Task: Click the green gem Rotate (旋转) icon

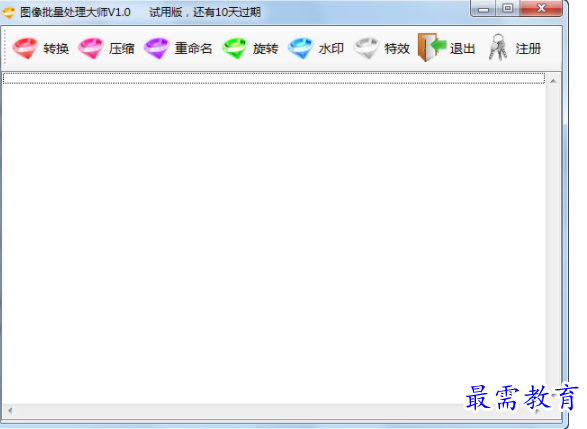Action: point(235,48)
